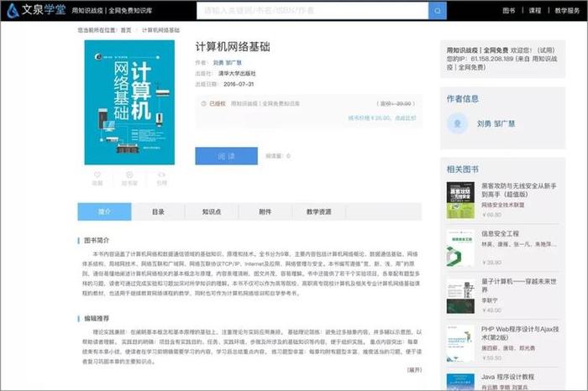Click the paper-book price compare link
This screenshot has height=391, width=588.
pyautogui.click(x=382, y=118)
